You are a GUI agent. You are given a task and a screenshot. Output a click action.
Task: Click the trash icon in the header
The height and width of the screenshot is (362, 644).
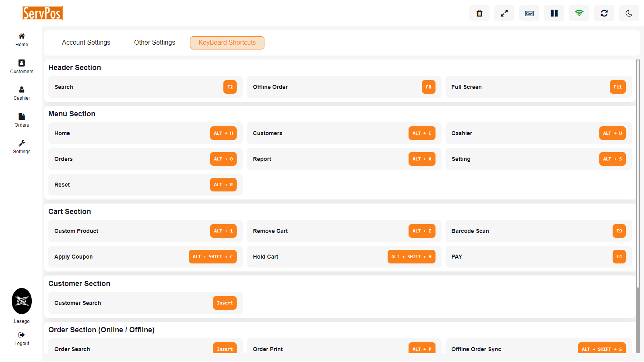pos(479,13)
